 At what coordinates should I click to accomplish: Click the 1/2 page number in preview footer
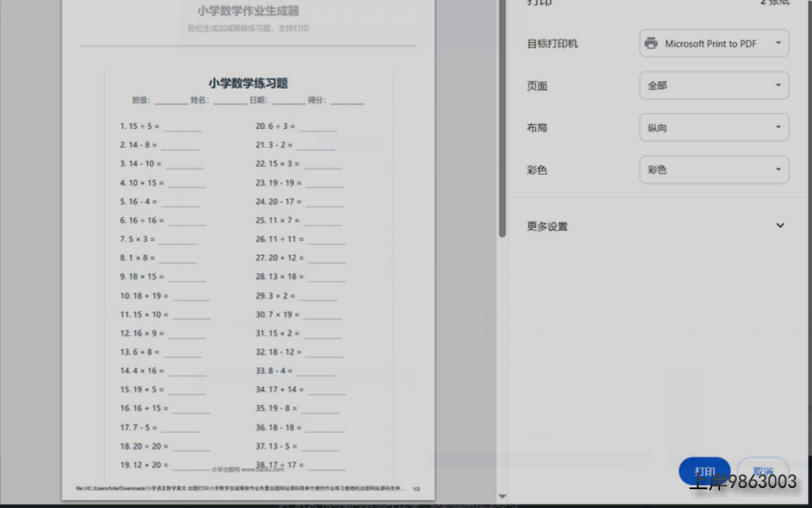[417, 489]
